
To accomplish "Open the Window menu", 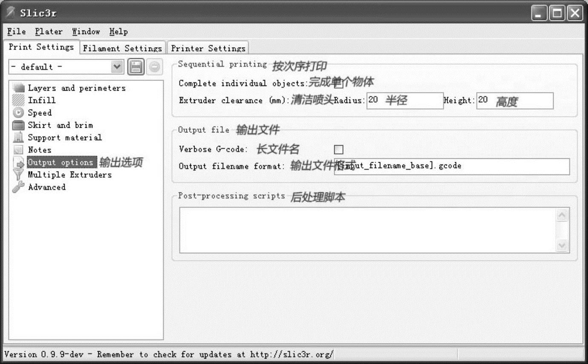I will (86, 32).
